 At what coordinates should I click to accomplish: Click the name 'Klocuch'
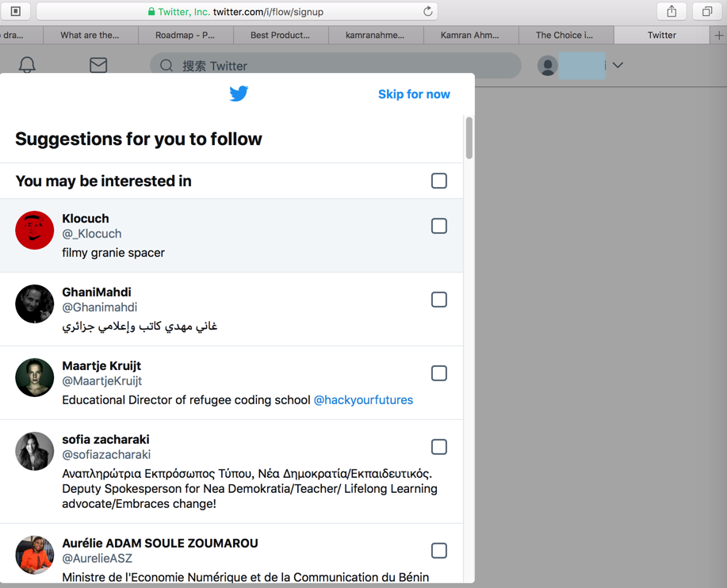(x=86, y=218)
